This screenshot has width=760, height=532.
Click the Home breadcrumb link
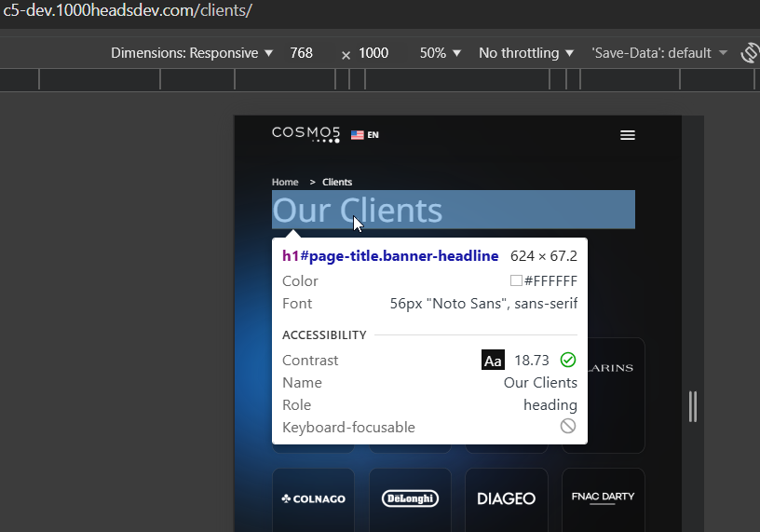click(285, 182)
